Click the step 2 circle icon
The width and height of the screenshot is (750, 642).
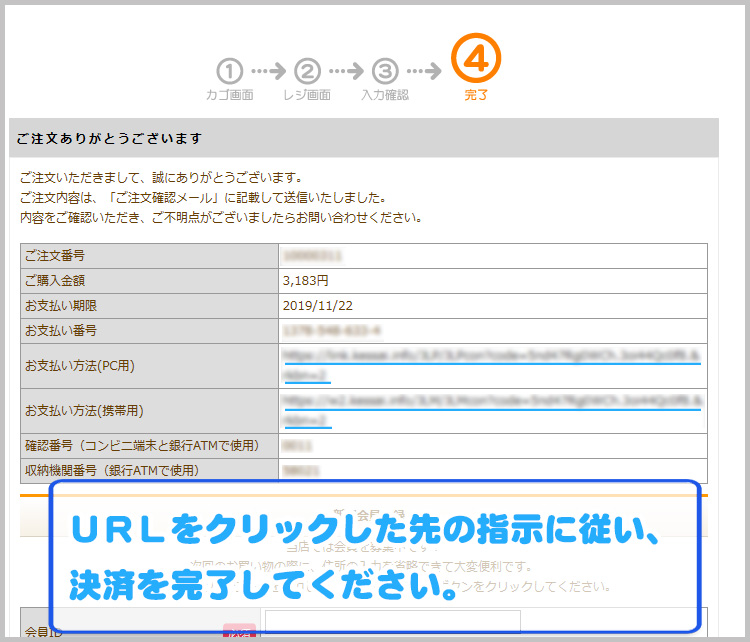point(308,71)
